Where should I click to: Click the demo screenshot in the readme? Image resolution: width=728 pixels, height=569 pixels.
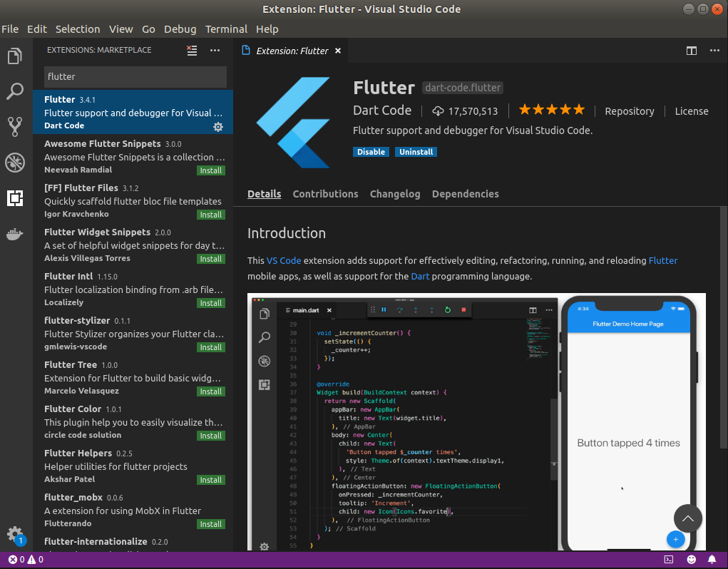(476, 422)
